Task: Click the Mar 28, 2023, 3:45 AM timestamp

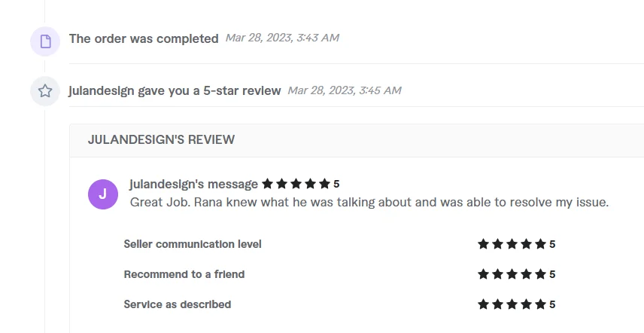Action: click(x=345, y=90)
